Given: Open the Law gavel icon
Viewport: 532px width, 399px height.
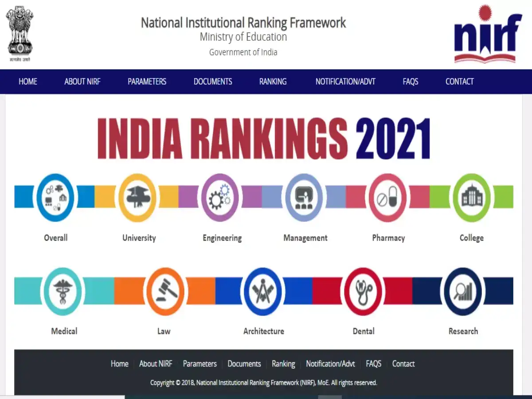Looking at the screenshot, I should pos(164,291).
